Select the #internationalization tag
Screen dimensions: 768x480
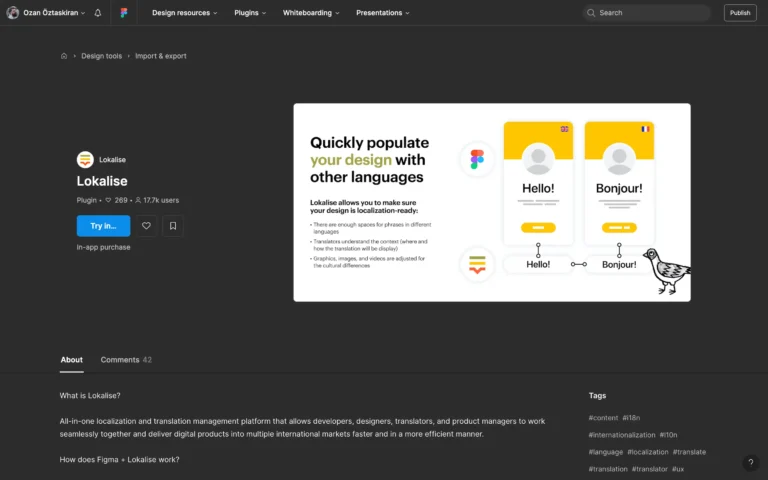(x=622, y=435)
